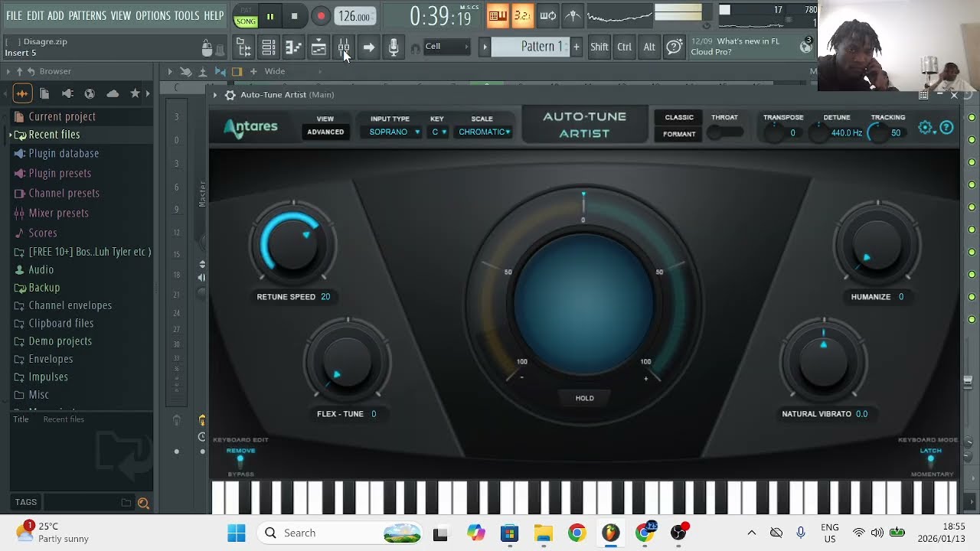980x551 pixels.
Task: Click the Retune Speed knob
Action: click(x=292, y=245)
